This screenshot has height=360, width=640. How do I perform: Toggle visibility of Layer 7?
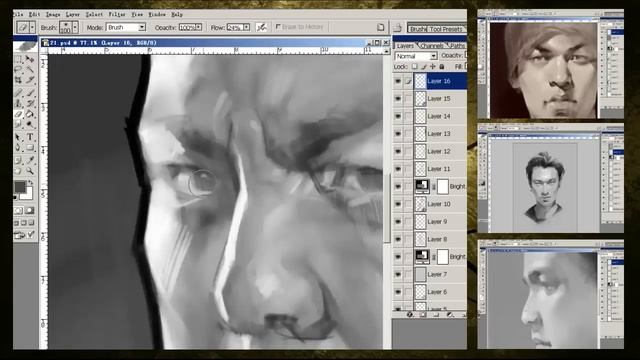click(398, 274)
